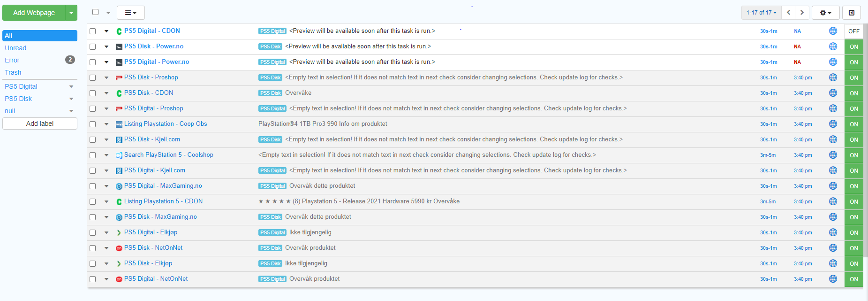Turn off the PS5 Disk - Power.no monitor
868x301 pixels.
click(x=854, y=46)
